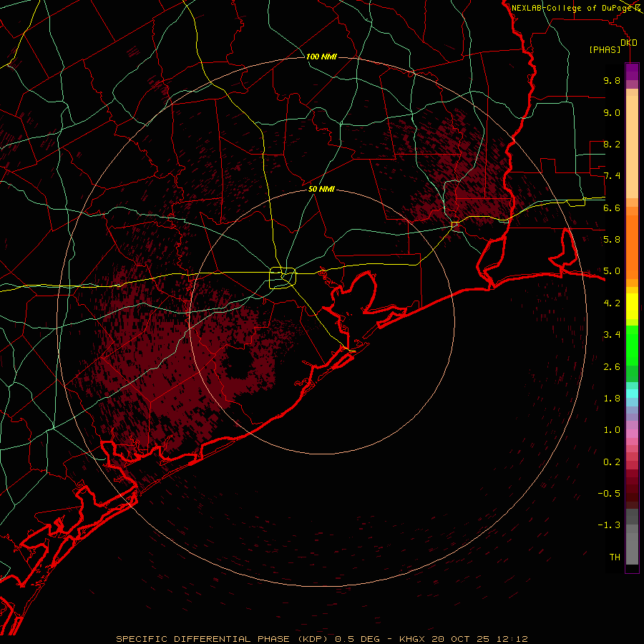The width and height of the screenshot is (644, 644).
Task: Click the "100 NMI" range ring label
Action: [321, 57]
